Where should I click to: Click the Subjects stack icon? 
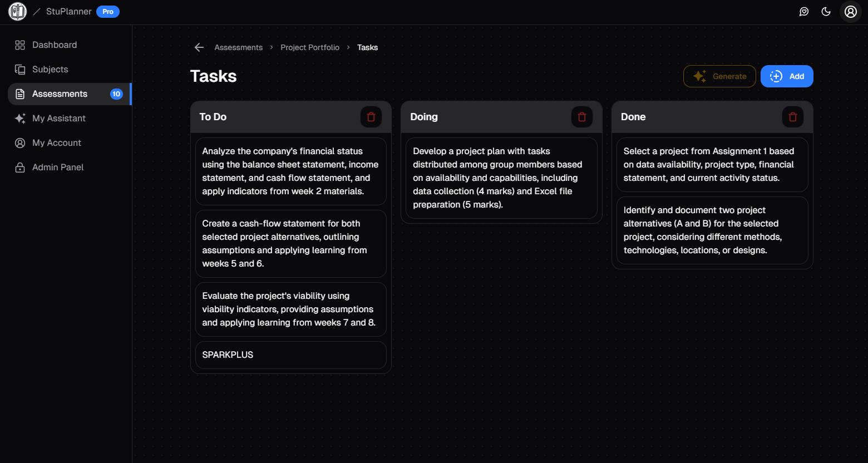coord(20,70)
